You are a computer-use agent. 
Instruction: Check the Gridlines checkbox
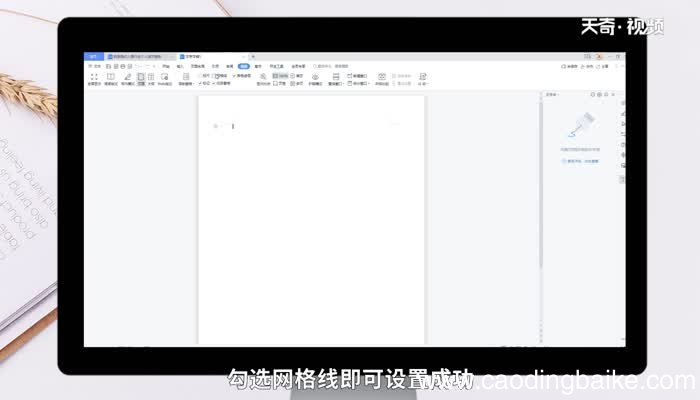pyautogui.click(x=220, y=76)
